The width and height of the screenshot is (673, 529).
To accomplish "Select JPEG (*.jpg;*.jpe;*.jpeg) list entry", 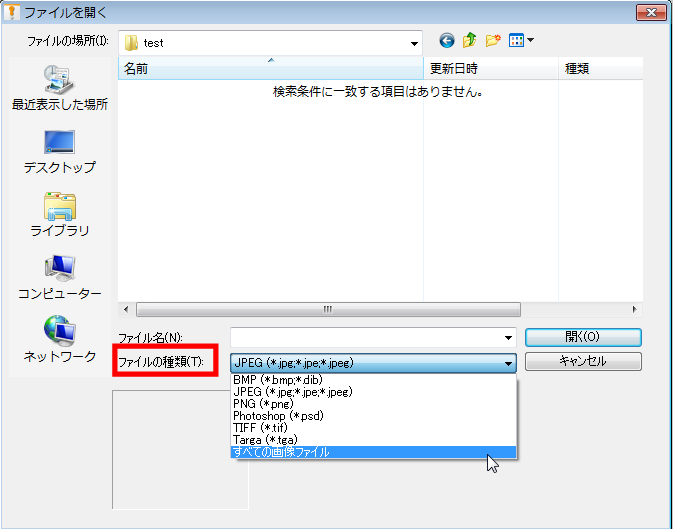I will (373, 392).
